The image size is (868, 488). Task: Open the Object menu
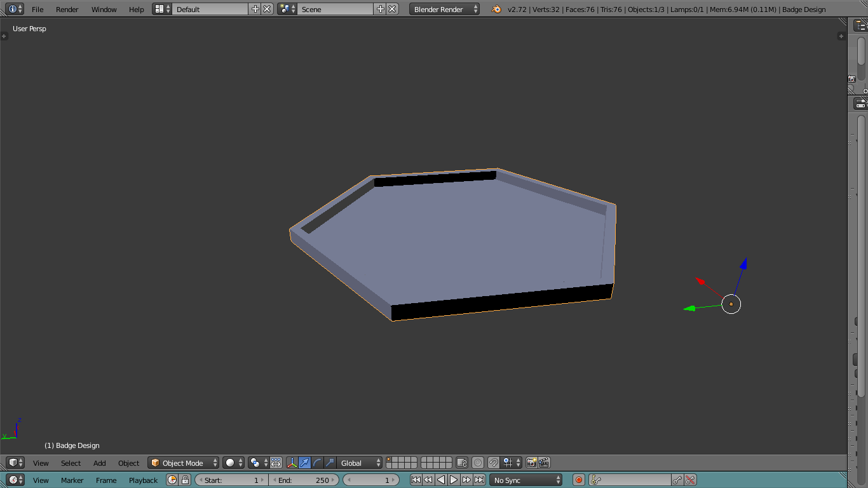[128, 463]
